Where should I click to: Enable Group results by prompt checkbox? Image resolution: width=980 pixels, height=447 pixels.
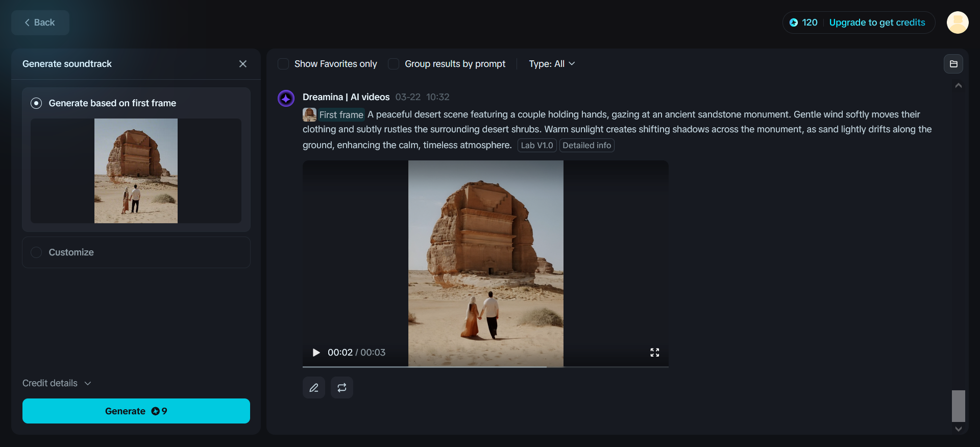[x=394, y=64]
